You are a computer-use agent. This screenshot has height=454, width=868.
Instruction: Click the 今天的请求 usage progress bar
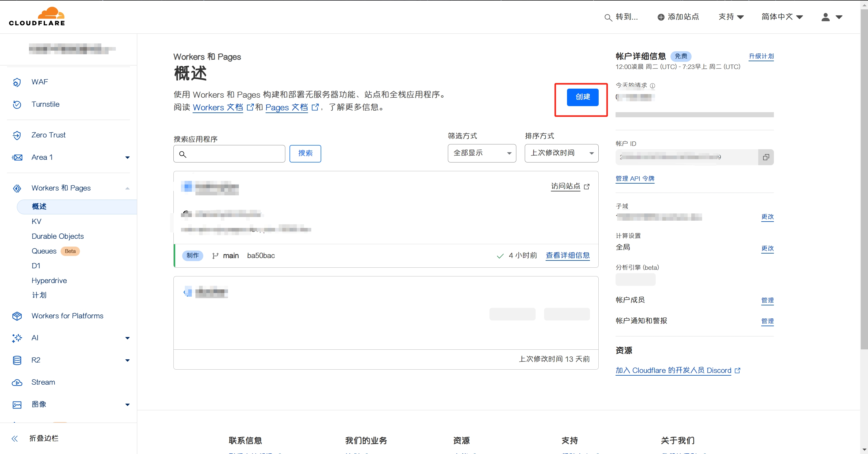[x=695, y=115]
